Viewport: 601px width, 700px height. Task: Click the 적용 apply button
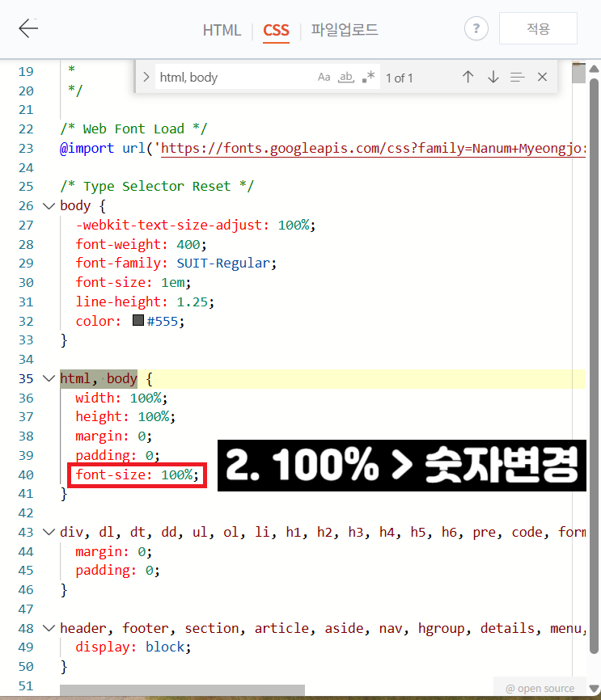tap(538, 28)
